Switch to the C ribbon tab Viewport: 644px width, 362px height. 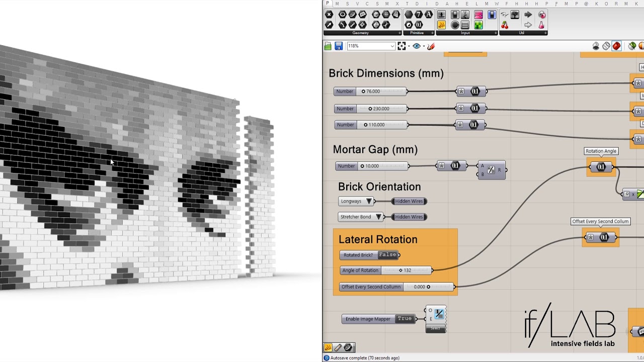[367, 4]
